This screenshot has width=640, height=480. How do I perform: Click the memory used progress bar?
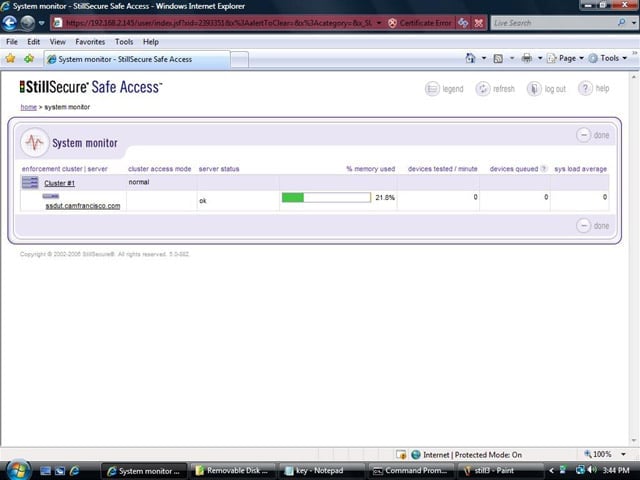pyautogui.click(x=326, y=198)
